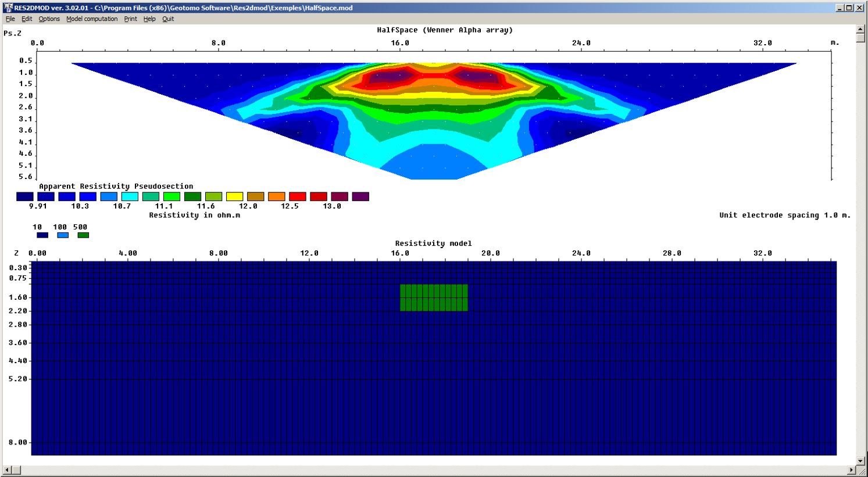This screenshot has height=477, width=868.
Task: Select the light blue swatch under value 100
Action: coord(63,235)
